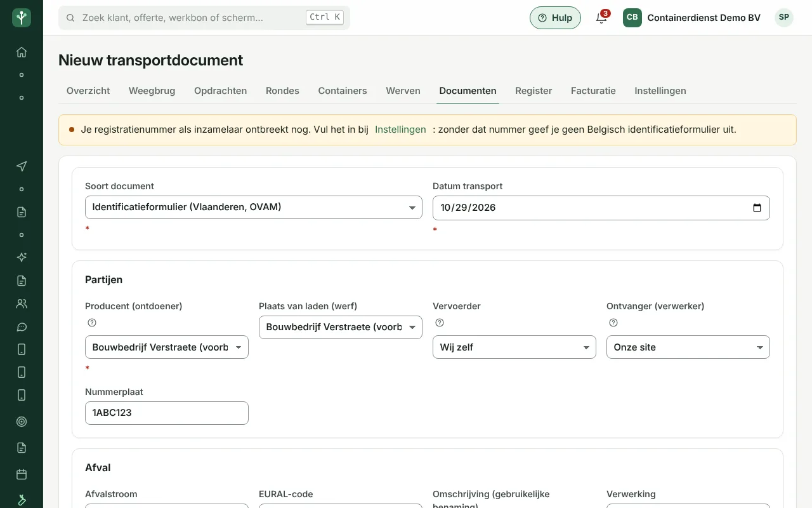Open the Containerdienst Demo BV company name

point(704,18)
